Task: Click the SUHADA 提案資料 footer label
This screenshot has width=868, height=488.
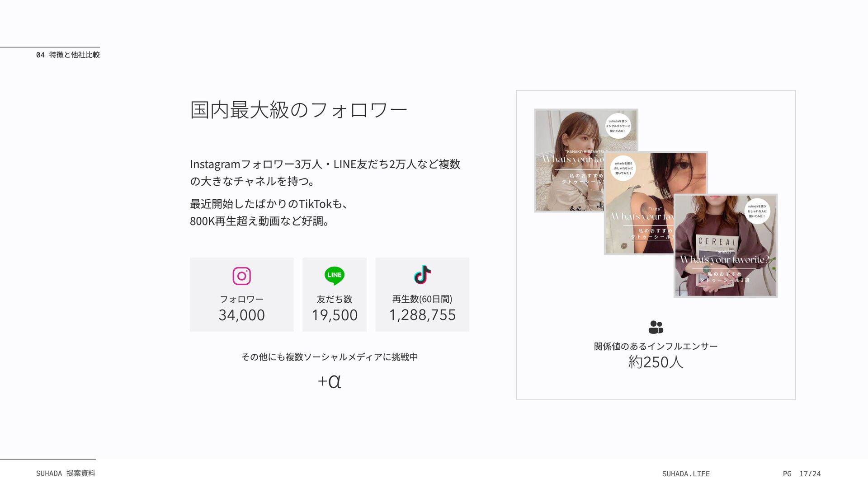Action: point(66,473)
